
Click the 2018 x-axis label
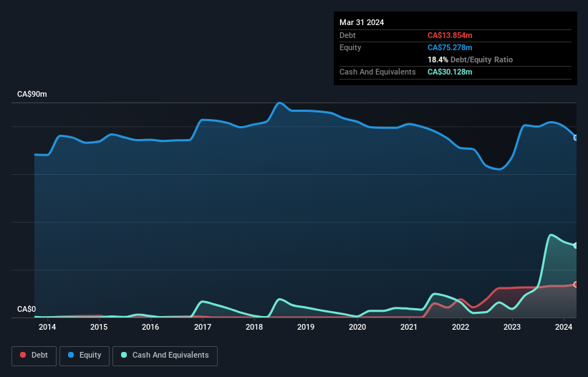[254, 327]
